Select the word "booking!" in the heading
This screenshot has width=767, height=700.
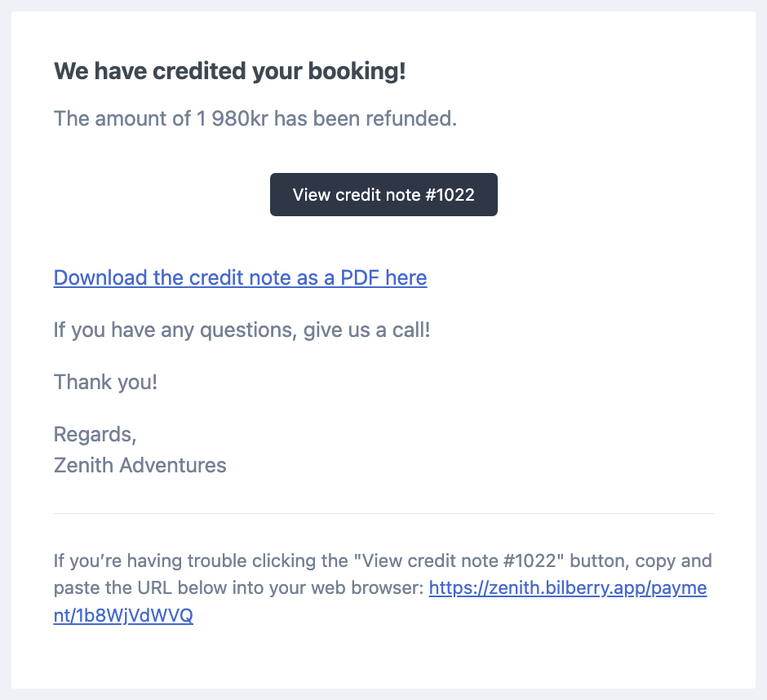click(357, 71)
